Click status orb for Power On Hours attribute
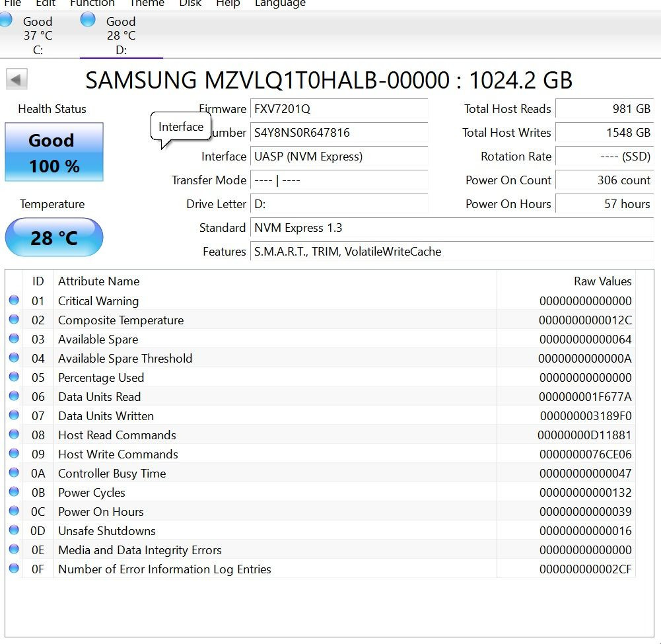661x644 pixels. tap(14, 511)
